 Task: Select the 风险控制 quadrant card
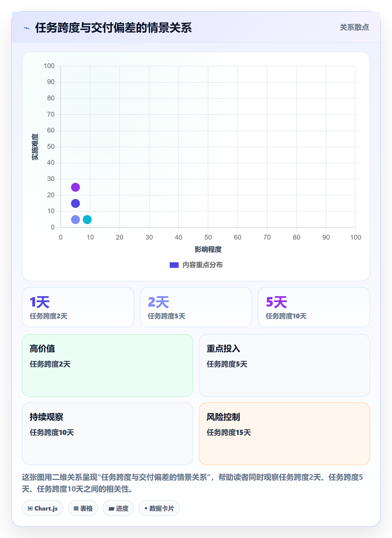tap(284, 434)
